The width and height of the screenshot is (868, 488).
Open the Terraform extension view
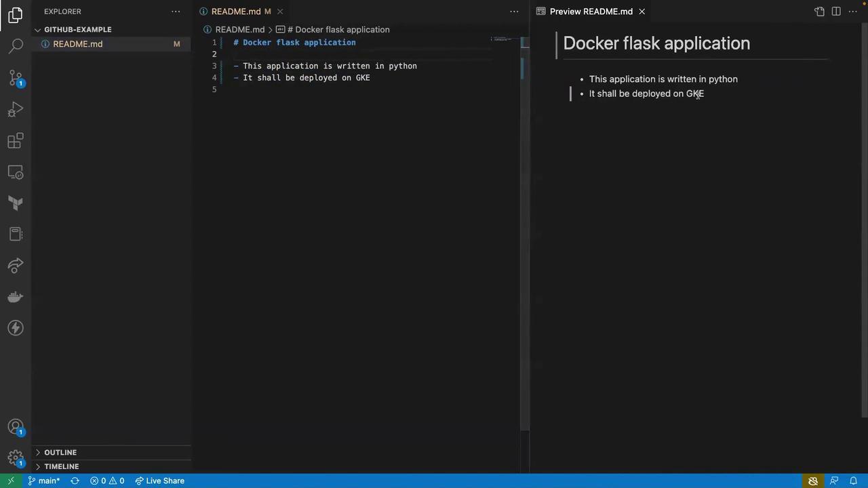click(x=16, y=203)
